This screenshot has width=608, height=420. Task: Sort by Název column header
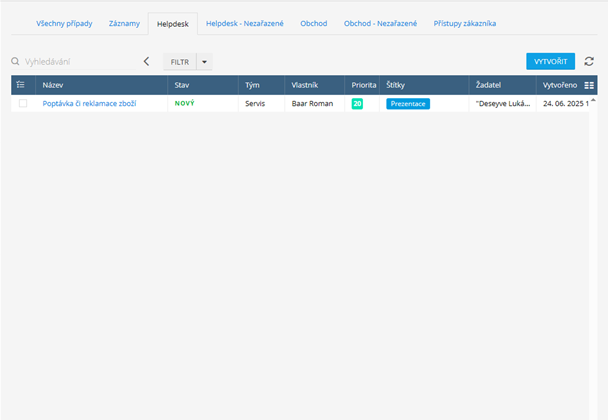point(53,85)
